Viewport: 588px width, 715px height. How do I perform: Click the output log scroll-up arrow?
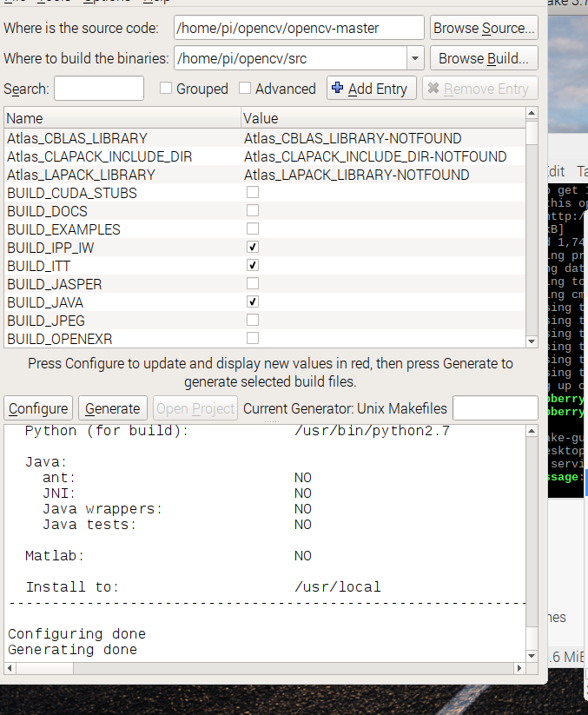532,431
